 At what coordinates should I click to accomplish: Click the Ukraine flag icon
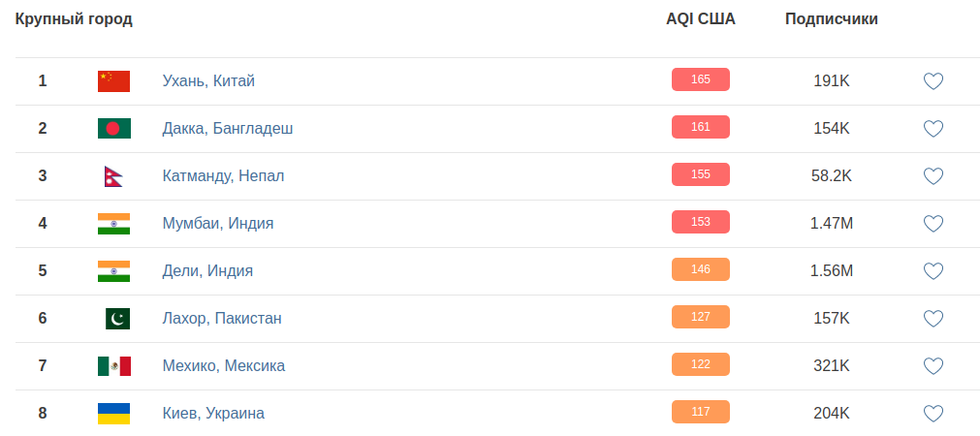click(113, 414)
